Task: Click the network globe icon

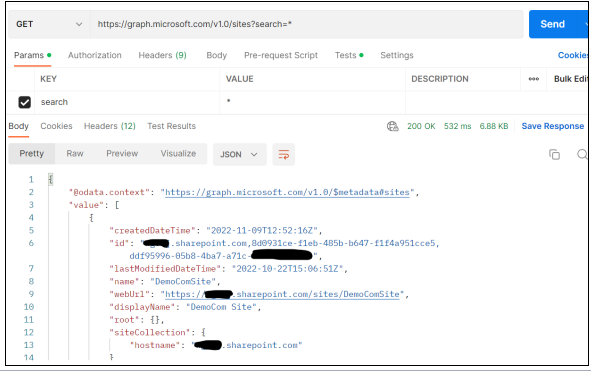Action: [393, 126]
